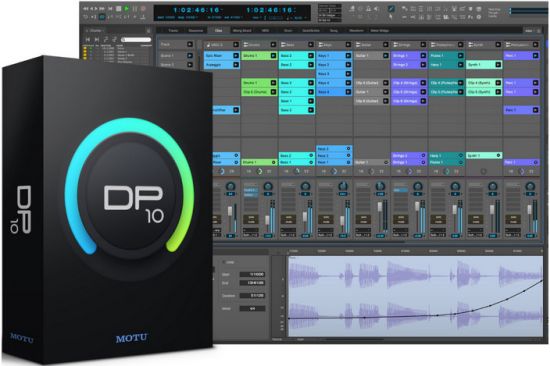Launch the Scene 1 row play button
Viewport: 550px width, 366px height.
coord(190,55)
